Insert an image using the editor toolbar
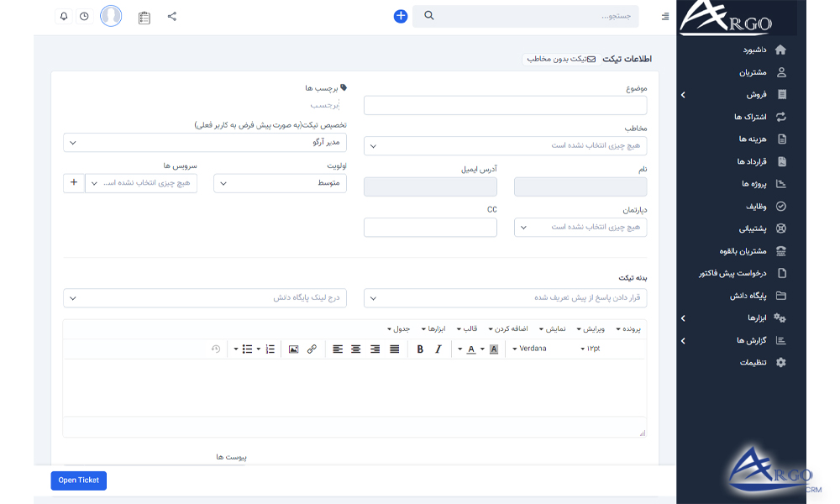The image size is (840, 504). coord(294,349)
